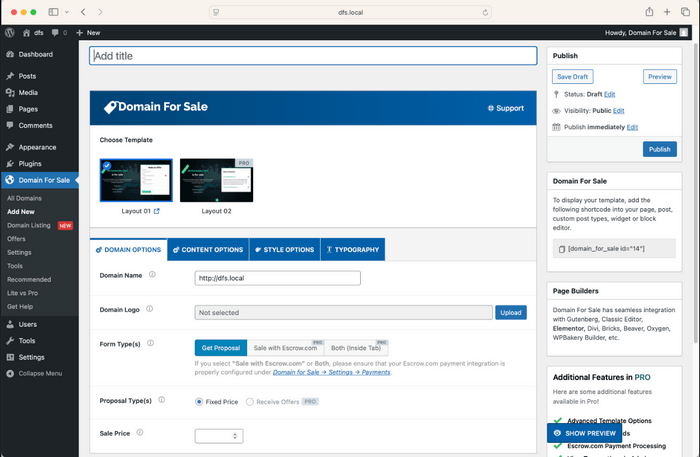Click Form Type(s) info icon
The image size is (700, 457).
[150, 343]
